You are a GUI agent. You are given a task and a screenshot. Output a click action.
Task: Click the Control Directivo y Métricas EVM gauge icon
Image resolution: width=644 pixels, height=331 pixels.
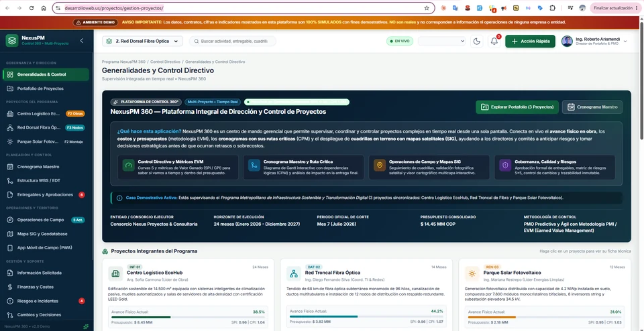(129, 165)
